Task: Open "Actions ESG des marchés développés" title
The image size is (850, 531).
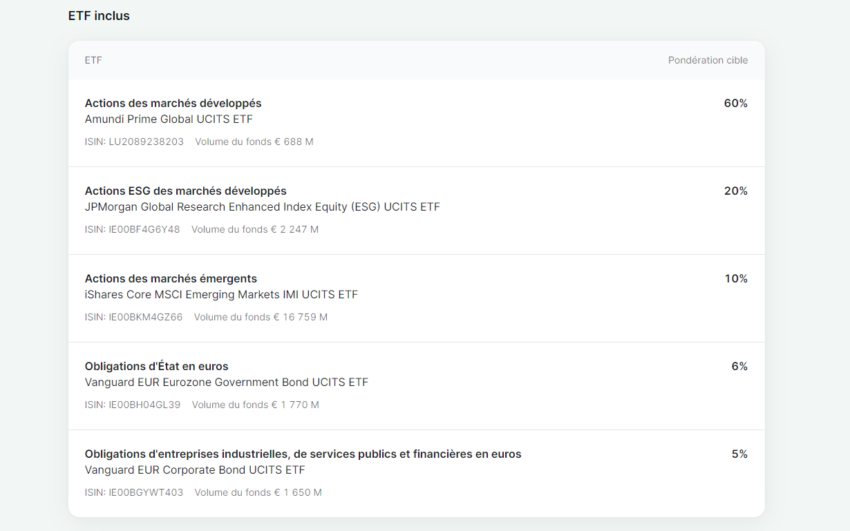Action: coord(185,191)
